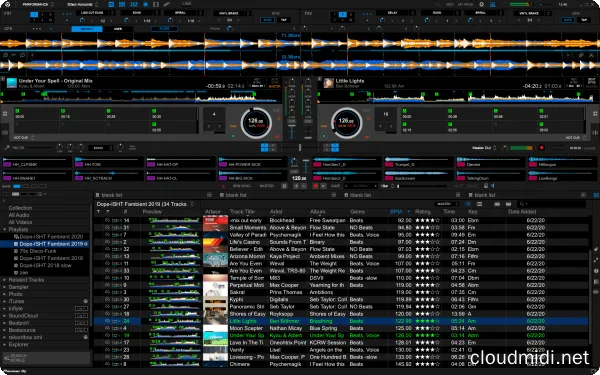Toggle preview eye for the Little Lights row

click(x=107, y=321)
